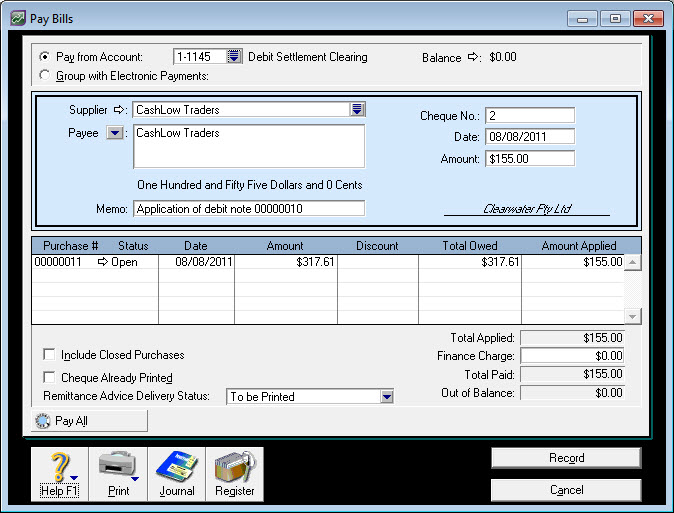Click the list scroll down arrow
674x513 pixels.
[632, 316]
